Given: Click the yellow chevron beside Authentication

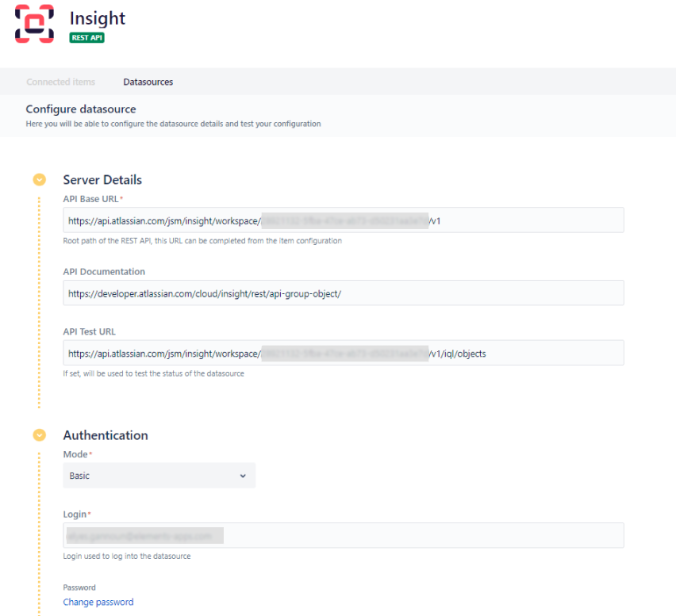Looking at the screenshot, I should pos(39,435).
